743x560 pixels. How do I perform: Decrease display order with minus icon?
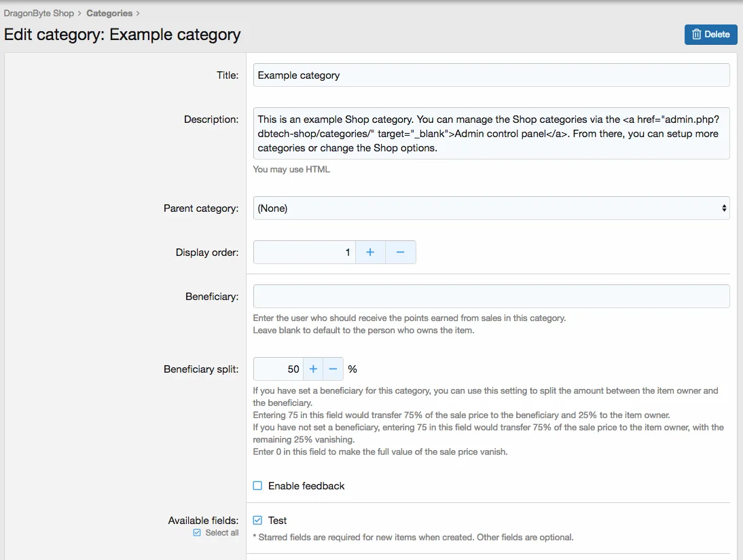pyautogui.click(x=400, y=253)
